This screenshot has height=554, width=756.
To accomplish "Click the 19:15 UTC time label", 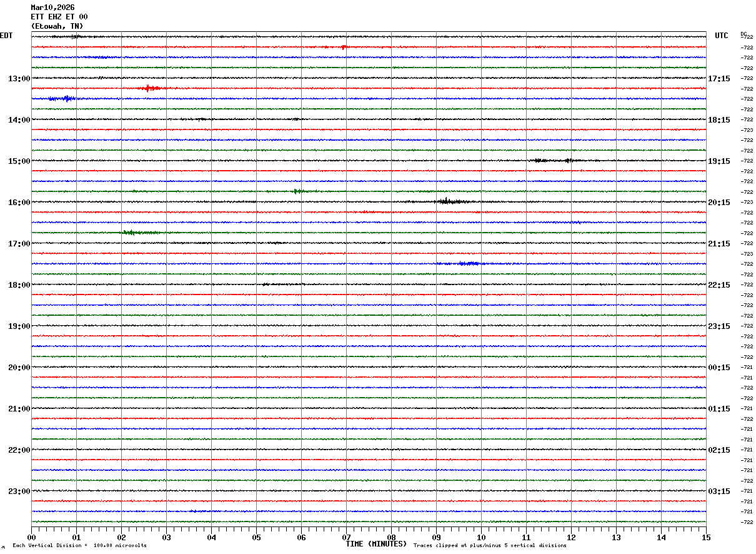I will tap(719, 161).
